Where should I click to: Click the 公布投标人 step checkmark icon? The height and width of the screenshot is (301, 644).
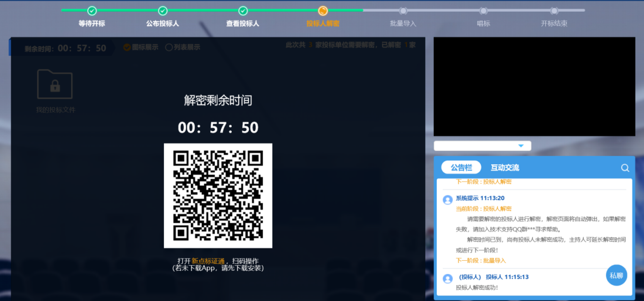163,11
